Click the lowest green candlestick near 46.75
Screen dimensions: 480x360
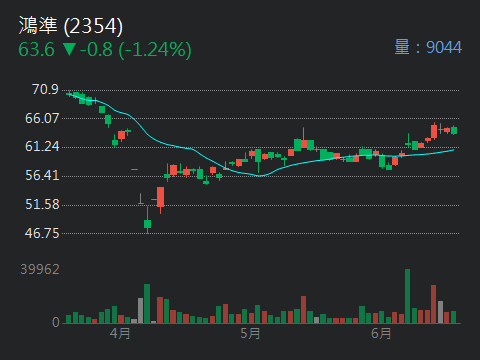click(x=147, y=220)
